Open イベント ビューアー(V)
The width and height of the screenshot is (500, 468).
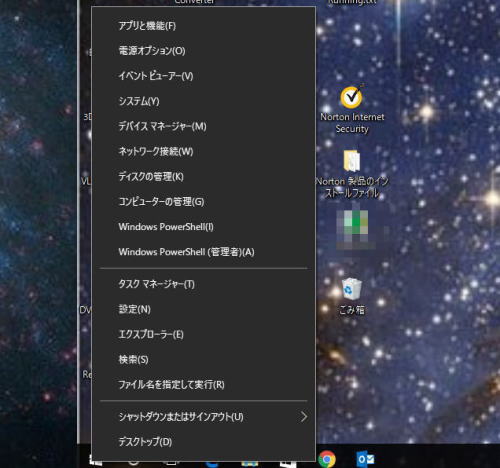click(x=204, y=76)
